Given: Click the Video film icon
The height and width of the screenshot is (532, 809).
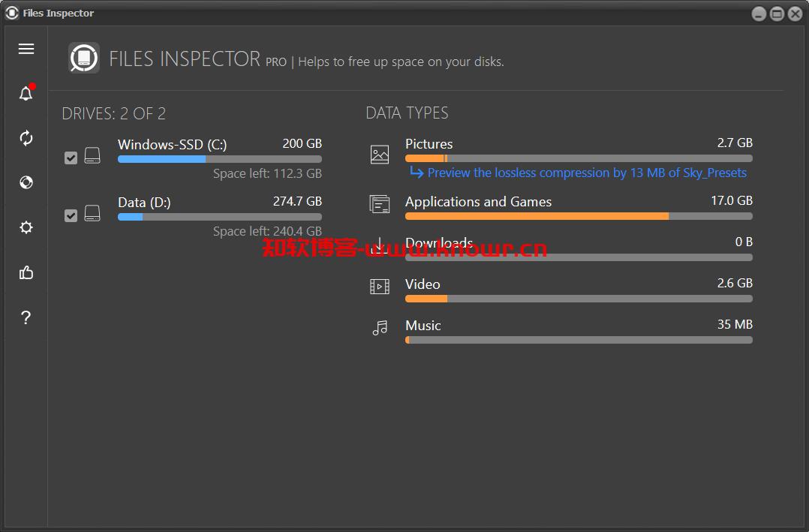Looking at the screenshot, I should click(380, 286).
